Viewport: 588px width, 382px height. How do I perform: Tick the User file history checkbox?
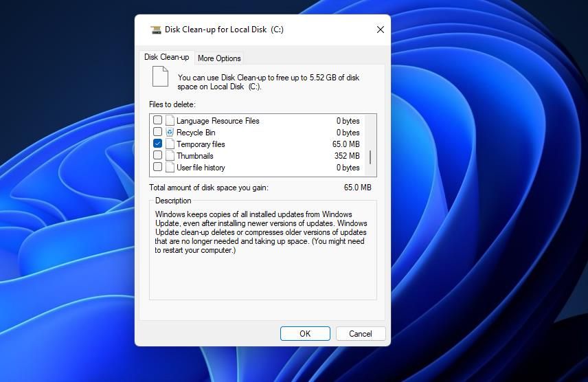coord(157,166)
